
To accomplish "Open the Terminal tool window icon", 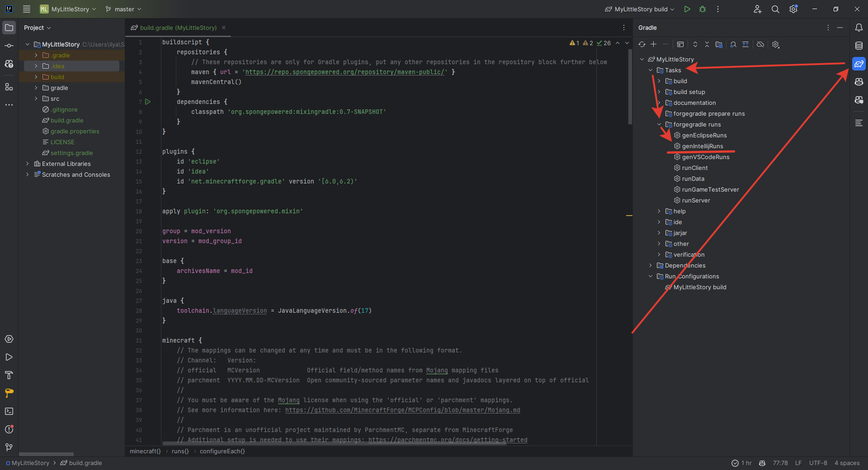I will pos(9,411).
